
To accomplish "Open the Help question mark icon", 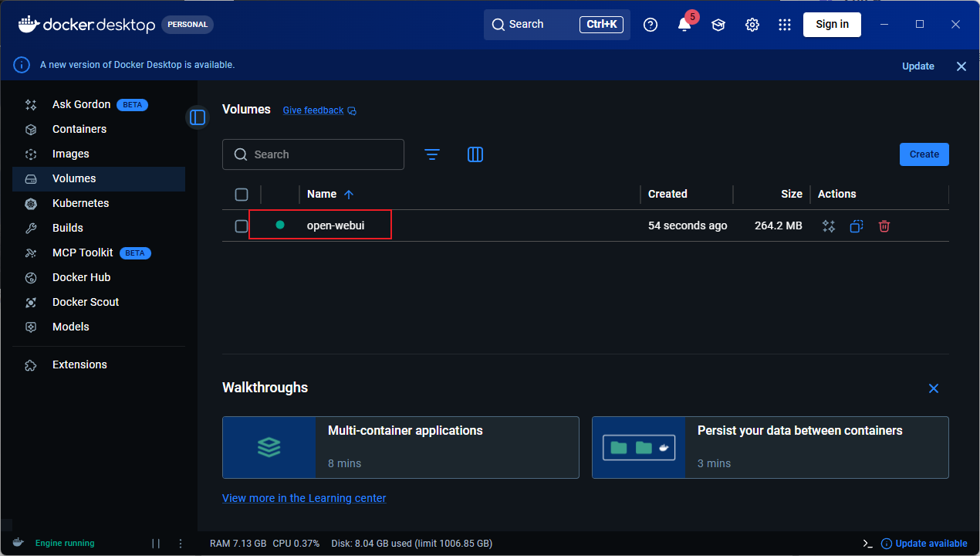I will tap(651, 25).
